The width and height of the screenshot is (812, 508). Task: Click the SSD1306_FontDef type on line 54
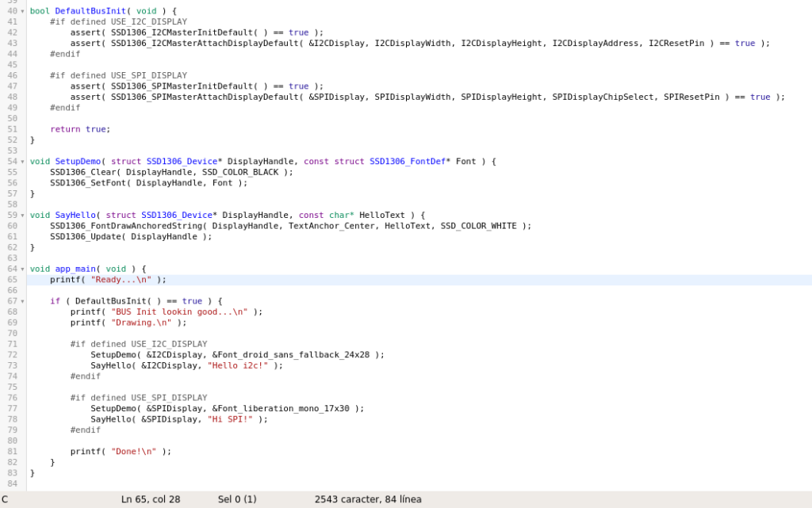tap(408, 162)
